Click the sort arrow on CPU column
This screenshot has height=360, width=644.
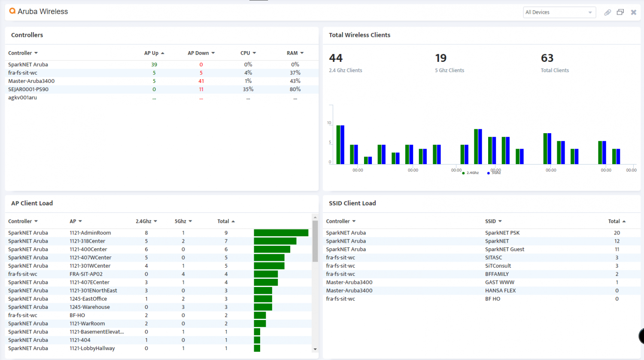[255, 53]
